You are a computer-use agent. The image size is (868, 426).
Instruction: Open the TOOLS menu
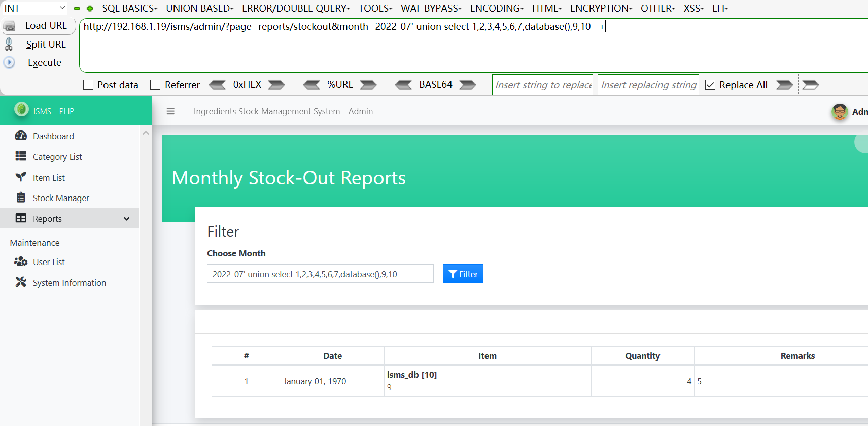[x=375, y=8]
